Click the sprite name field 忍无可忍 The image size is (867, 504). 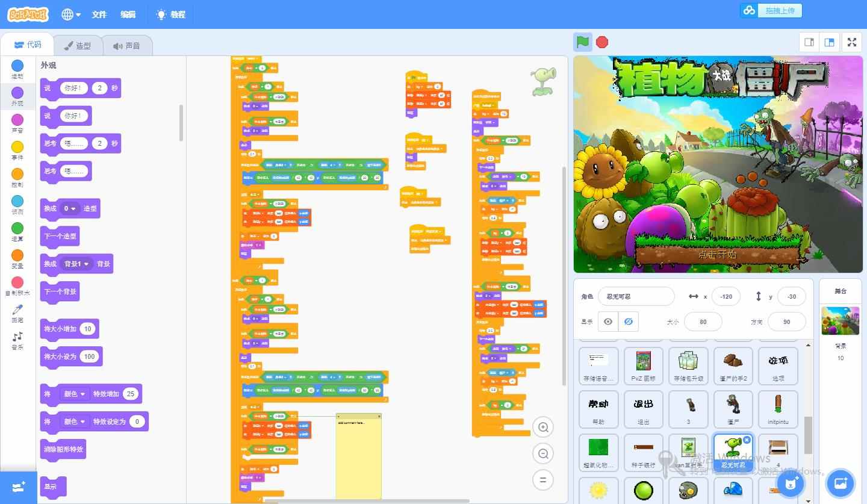point(636,296)
